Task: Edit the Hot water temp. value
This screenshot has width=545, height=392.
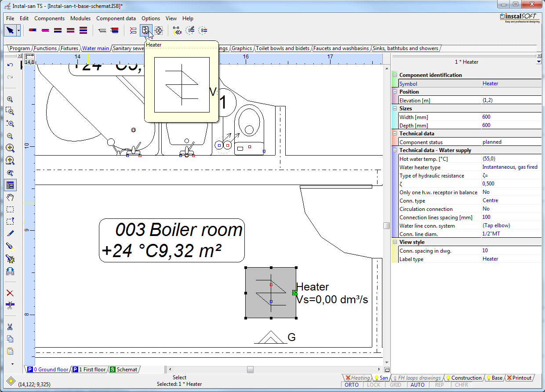Action: click(x=511, y=159)
